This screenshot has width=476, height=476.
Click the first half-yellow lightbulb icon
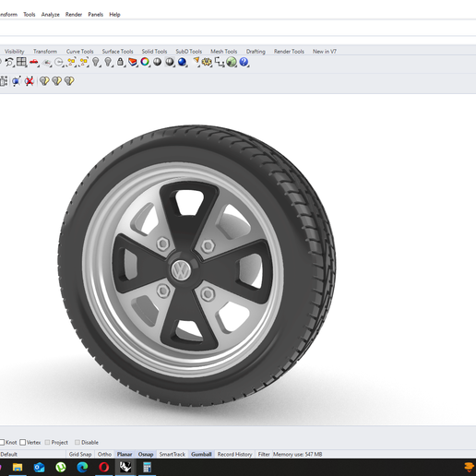coord(44,81)
